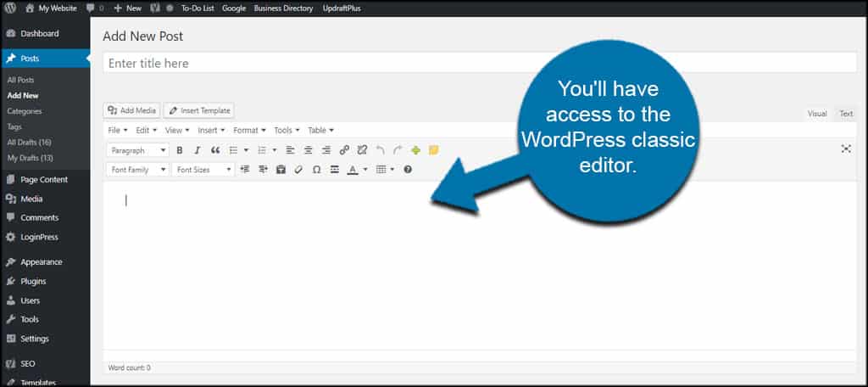Insert or edit a link
The width and height of the screenshot is (868, 387).
pyautogui.click(x=344, y=150)
